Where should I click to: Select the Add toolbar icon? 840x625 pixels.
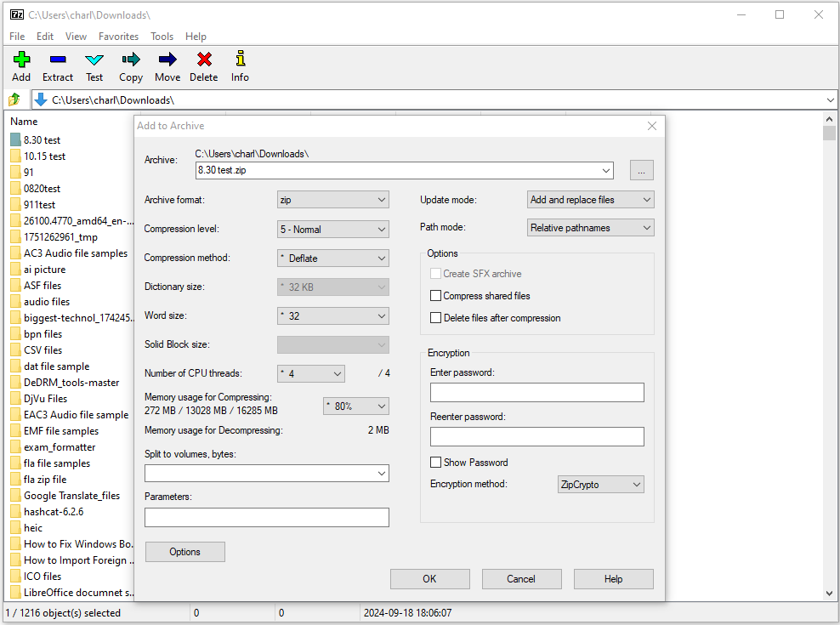20,60
